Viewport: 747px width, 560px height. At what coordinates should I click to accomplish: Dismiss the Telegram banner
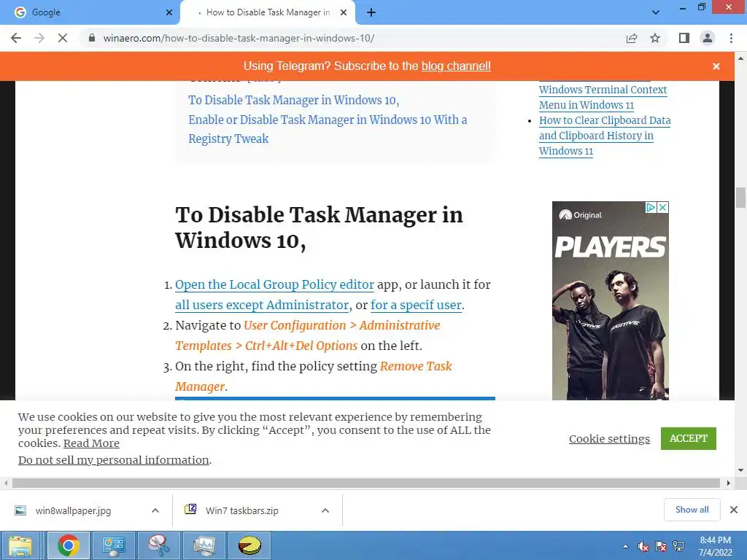coord(716,66)
